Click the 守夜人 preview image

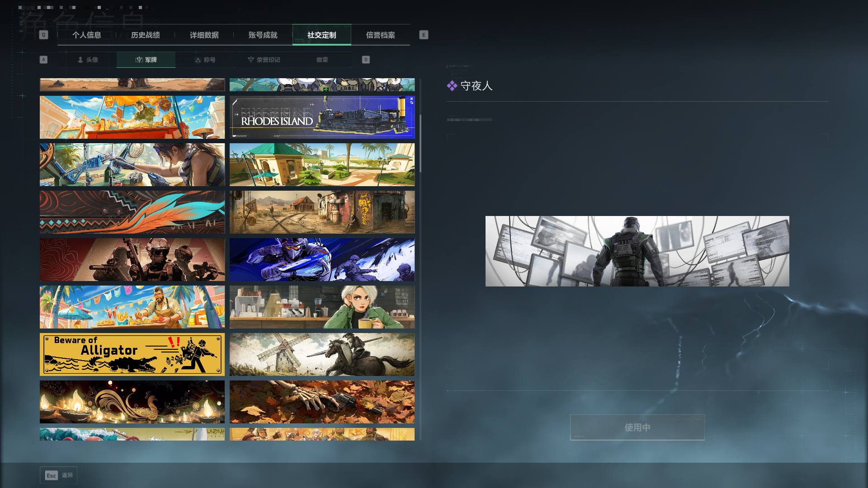click(637, 251)
